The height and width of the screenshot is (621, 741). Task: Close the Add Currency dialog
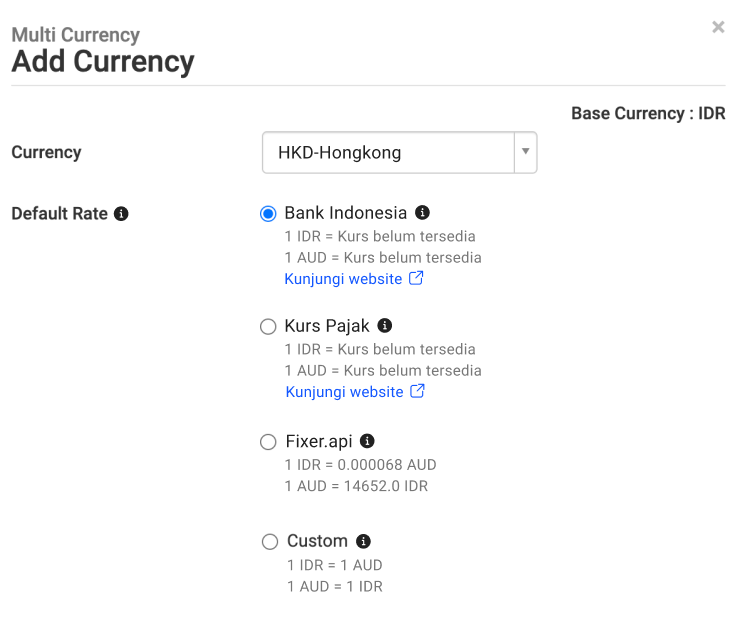[x=718, y=27]
